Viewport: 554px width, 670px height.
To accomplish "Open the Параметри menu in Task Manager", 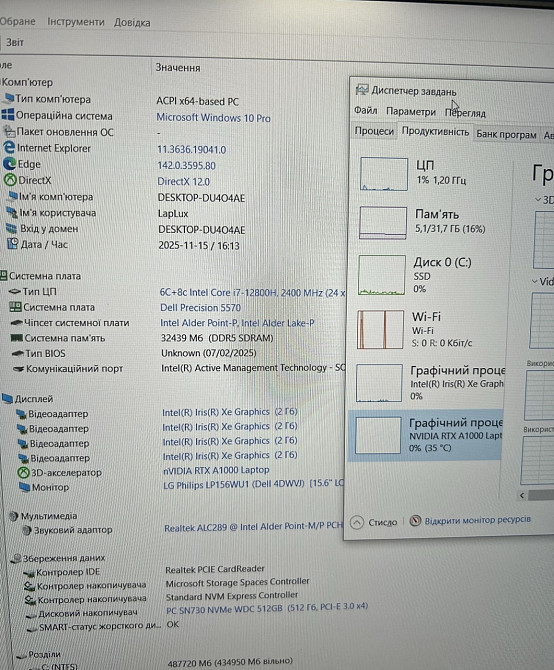I will tap(411, 112).
